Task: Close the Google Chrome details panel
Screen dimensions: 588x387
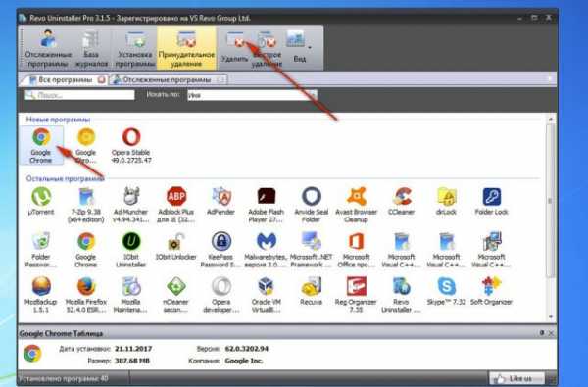Action: 551,333
